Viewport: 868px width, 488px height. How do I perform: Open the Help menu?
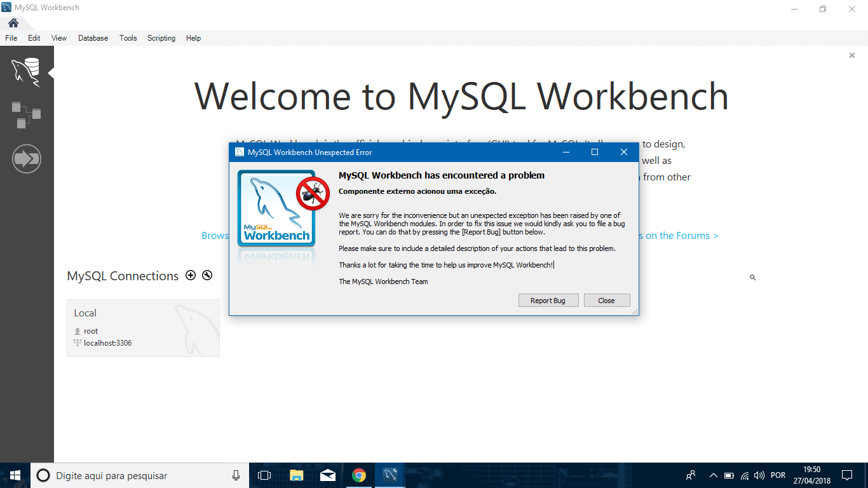tap(194, 38)
